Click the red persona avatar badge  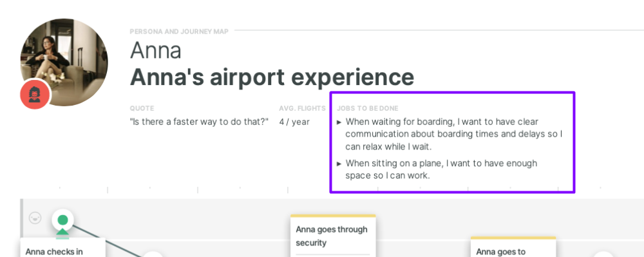(35, 95)
